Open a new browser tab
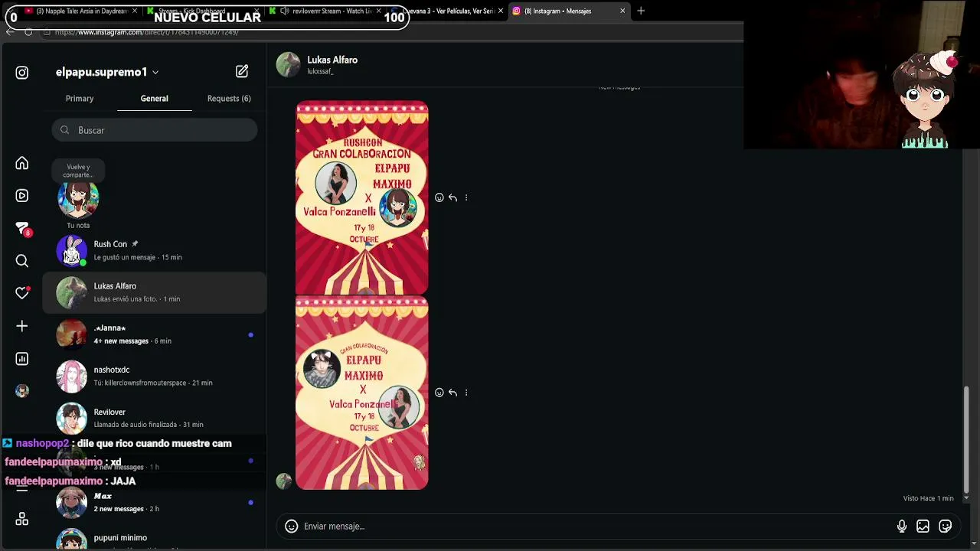Image resolution: width=980 pixels, height=551 pixels. (x=641, y=11)
